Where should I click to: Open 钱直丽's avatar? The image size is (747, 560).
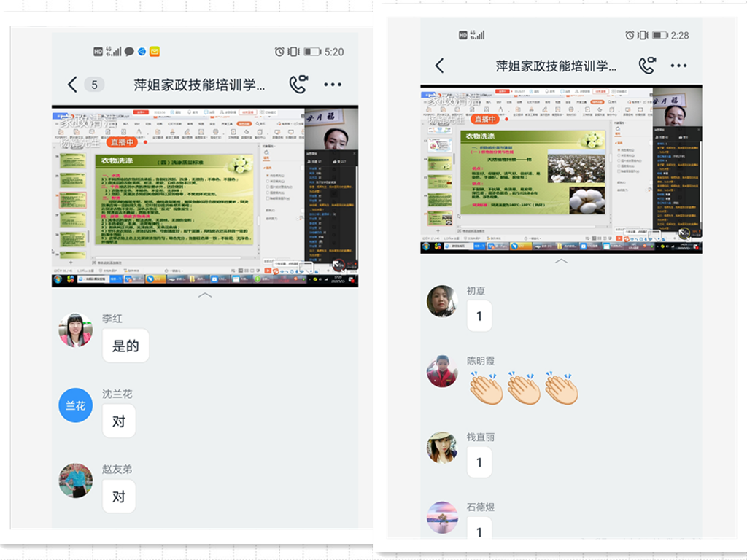click(x=442, y=447)
